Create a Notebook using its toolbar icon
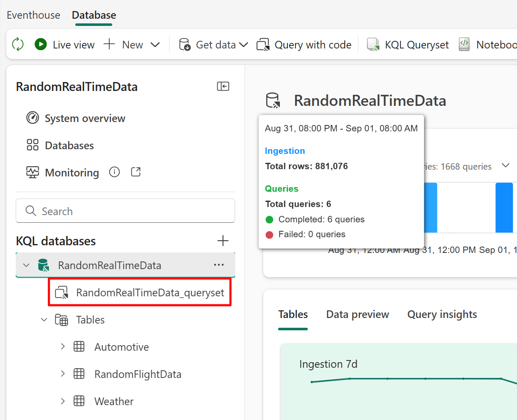Screen dimensions: 517x420 click(x=464, y=44)
